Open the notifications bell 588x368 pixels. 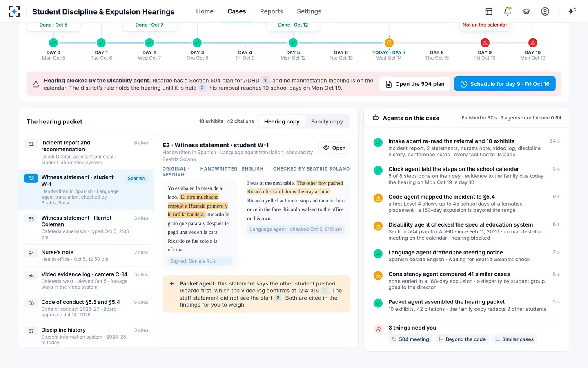tap(508, 11)
